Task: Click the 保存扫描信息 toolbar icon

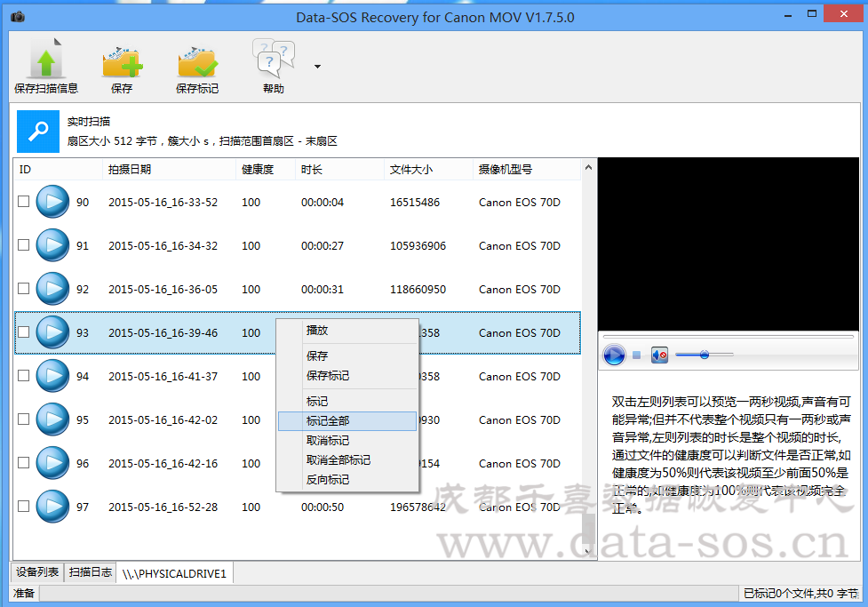Action: 45,60
